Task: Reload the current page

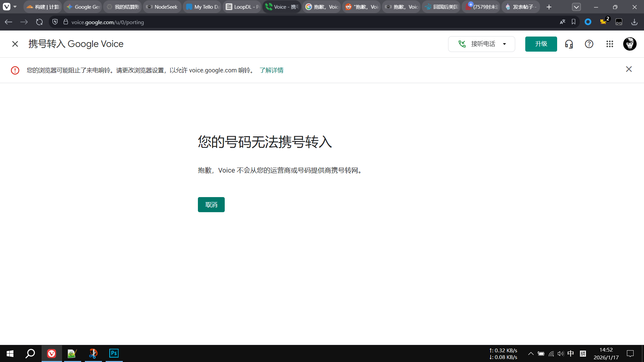Action: (39, 22)
